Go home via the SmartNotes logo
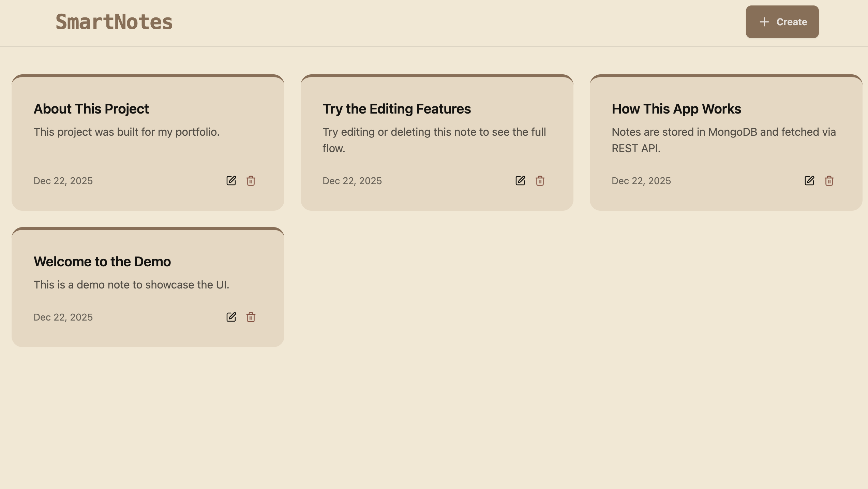Viewport: 868px width, 489px height. 114,22
